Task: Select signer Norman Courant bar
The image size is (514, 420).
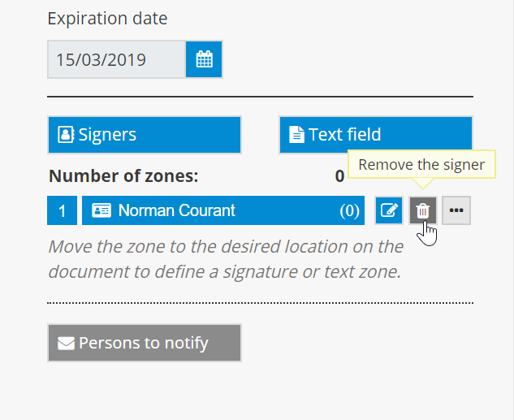Action: (x=223, y=210)
